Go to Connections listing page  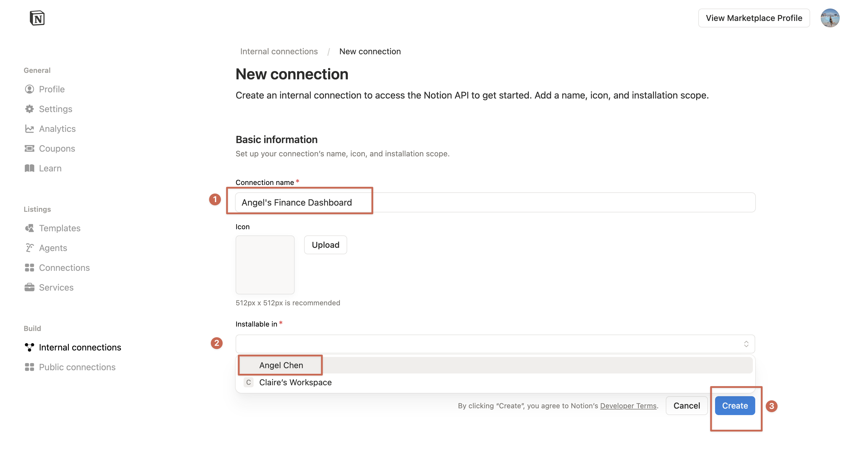tap(64, 268)
